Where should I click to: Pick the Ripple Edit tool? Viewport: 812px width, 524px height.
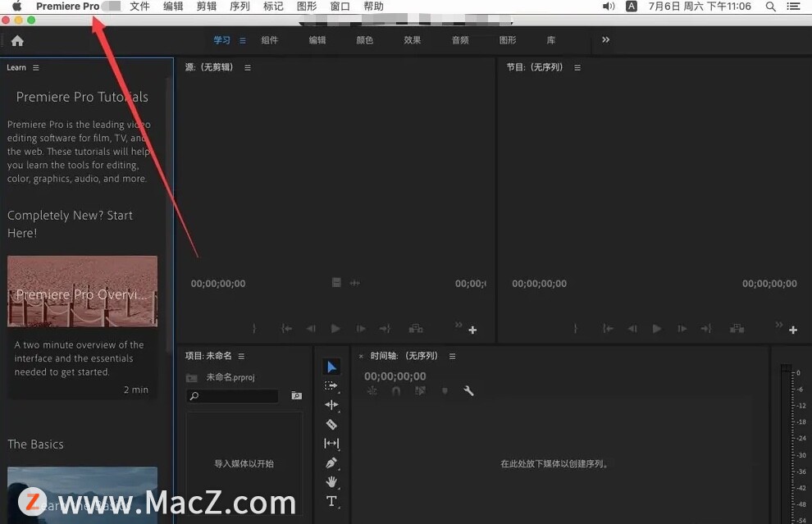click(x=331, y=405)
